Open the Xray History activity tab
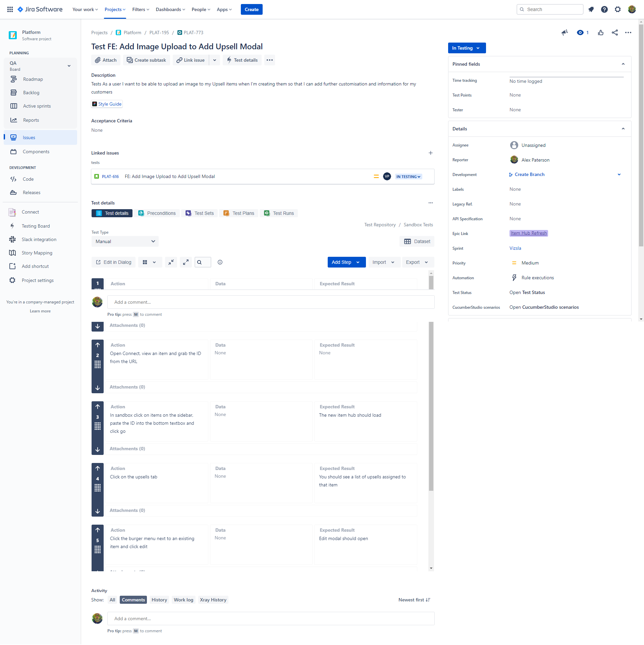The width and height of the screenshot is (644, 645). point(213,600)
